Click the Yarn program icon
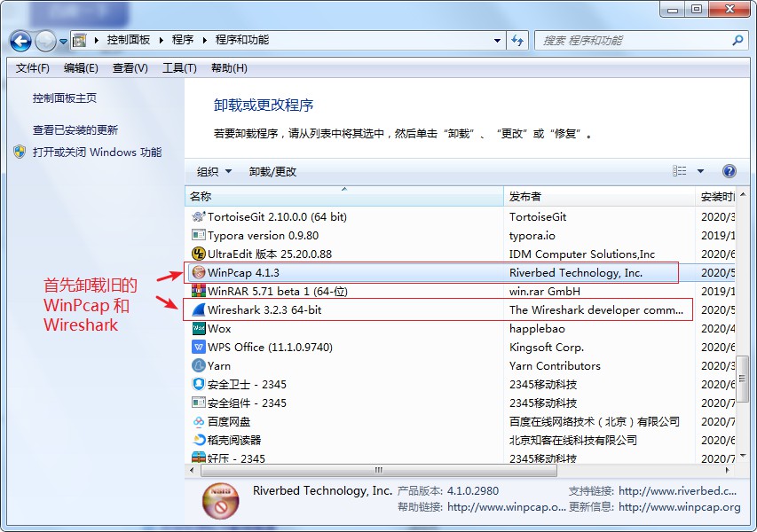 199,365
